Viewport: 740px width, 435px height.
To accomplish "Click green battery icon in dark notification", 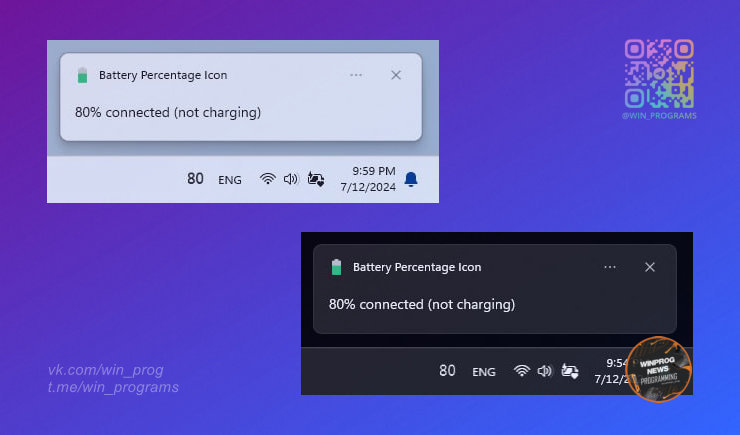I will point(336,267).
